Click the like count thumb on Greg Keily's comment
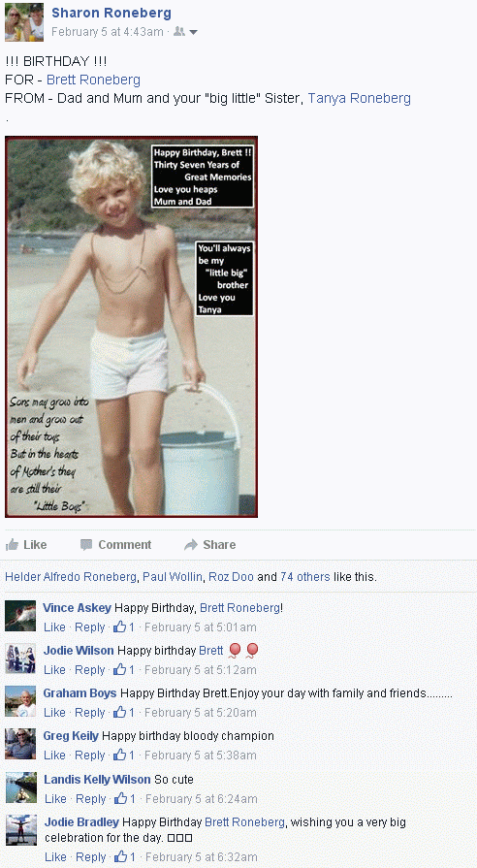Viewport: 477px width, 868px height. pyautogui.click(x=119, y=755)
